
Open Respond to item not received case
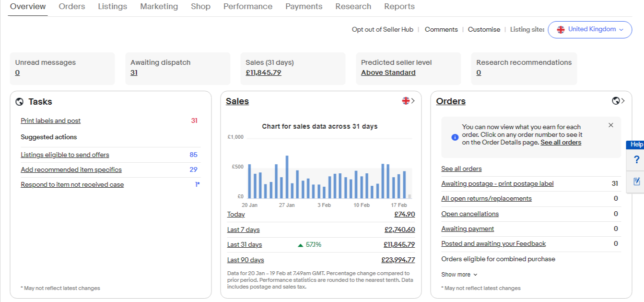coord(72,185)
